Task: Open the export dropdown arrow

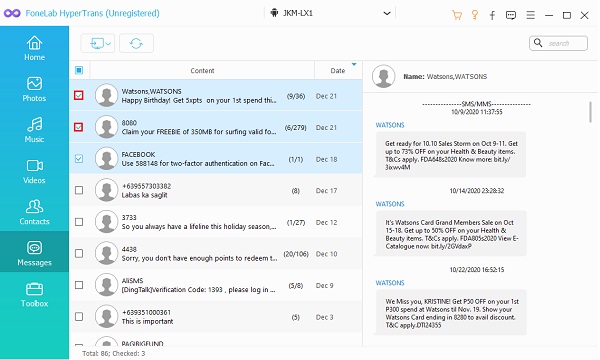Action: 108,44
